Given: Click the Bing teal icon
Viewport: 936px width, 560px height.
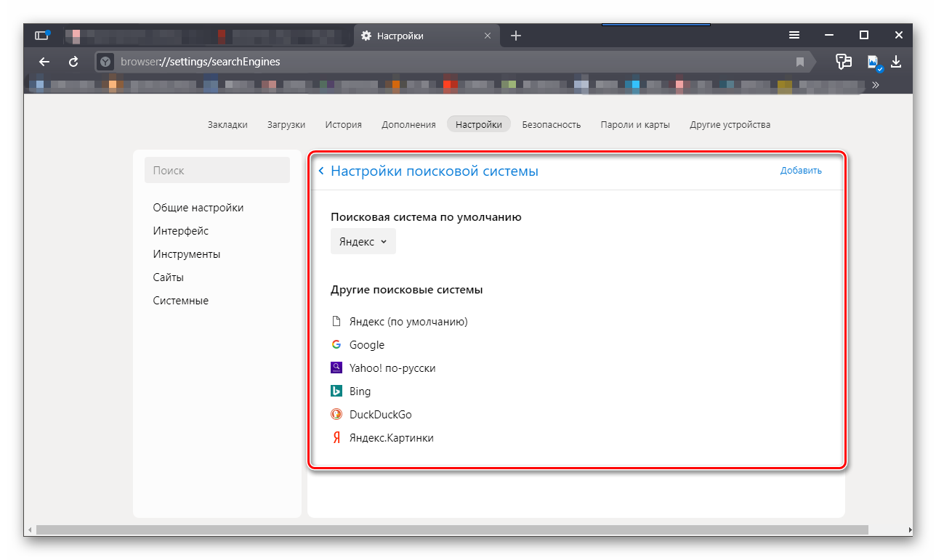Looking at the screenshot, I should point(336,391).
